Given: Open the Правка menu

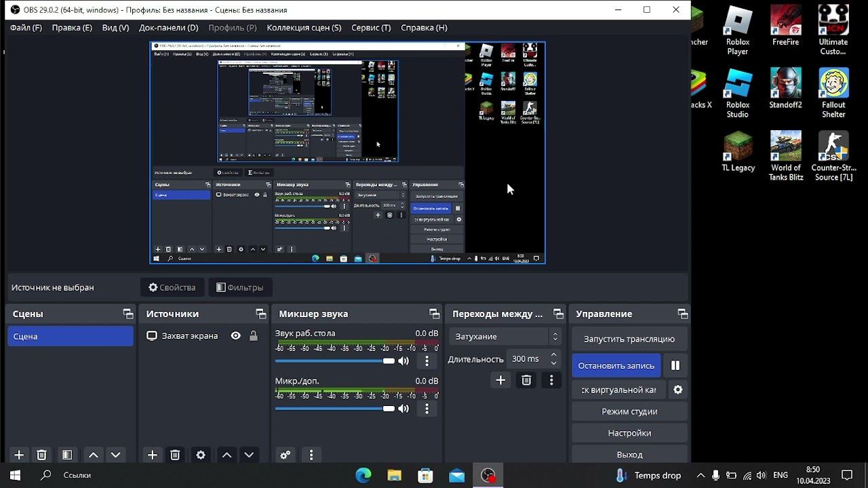Looking at the screenshot, I should point(72,28).
